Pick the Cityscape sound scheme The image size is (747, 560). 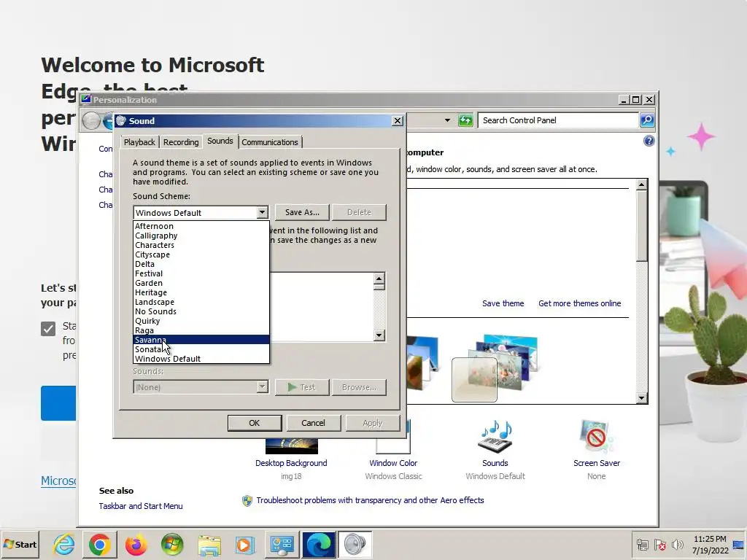coord(201,254)
